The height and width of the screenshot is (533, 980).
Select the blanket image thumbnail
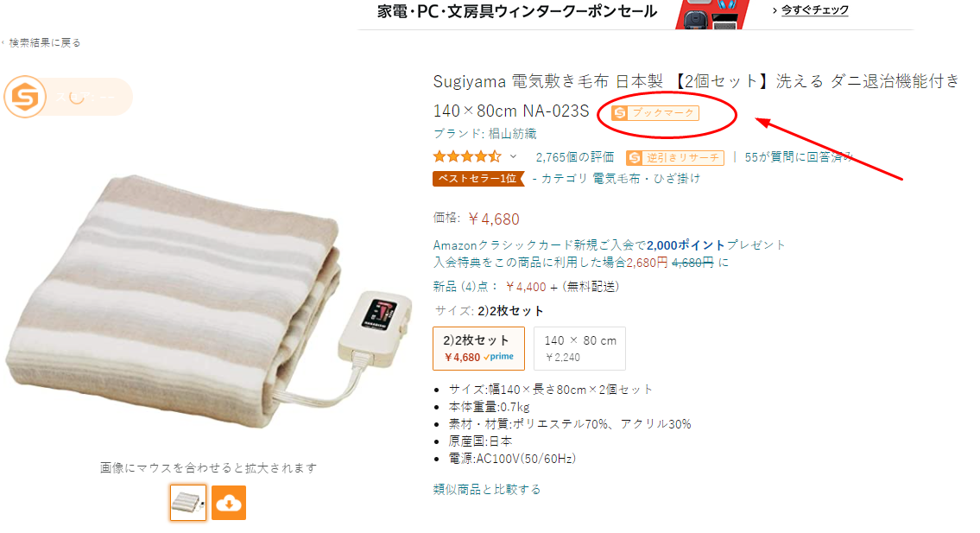pos(188,503)
